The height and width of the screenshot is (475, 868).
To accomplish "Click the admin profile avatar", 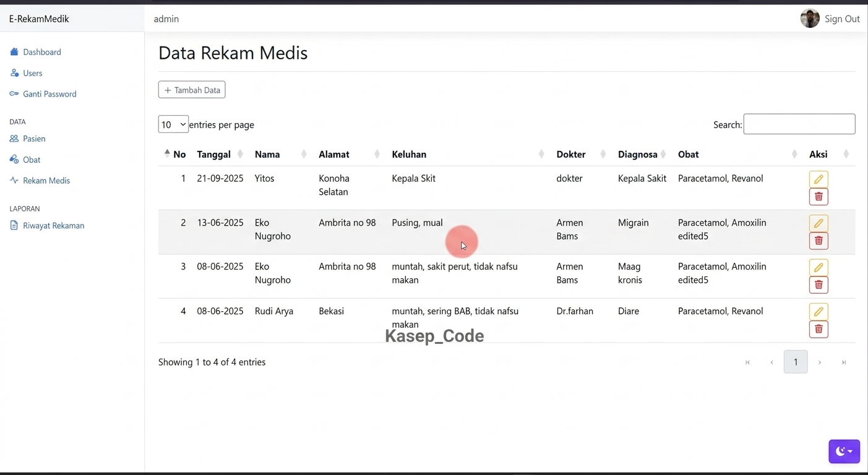I will pos(810,19).
